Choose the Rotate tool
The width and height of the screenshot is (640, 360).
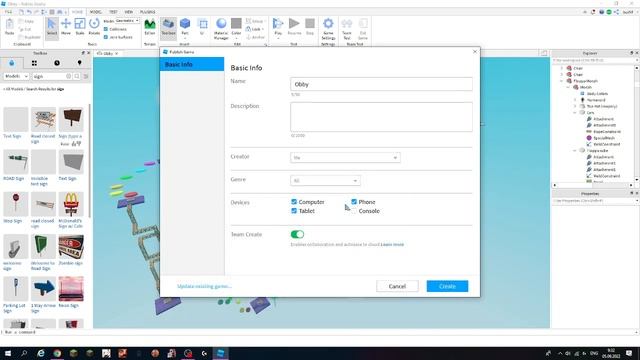94,27
